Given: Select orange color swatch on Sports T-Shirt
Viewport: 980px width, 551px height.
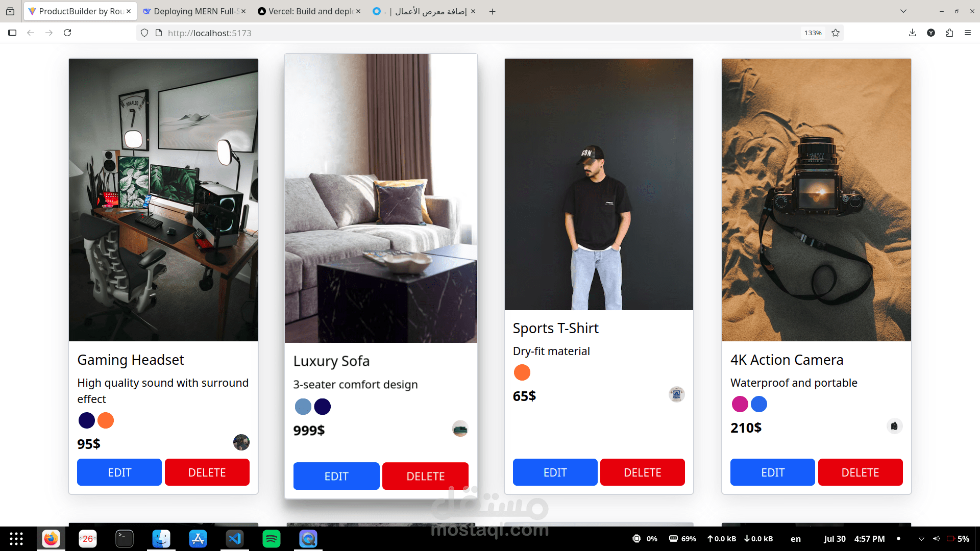Looking at the screenshot, I should (x=522, y=372).
